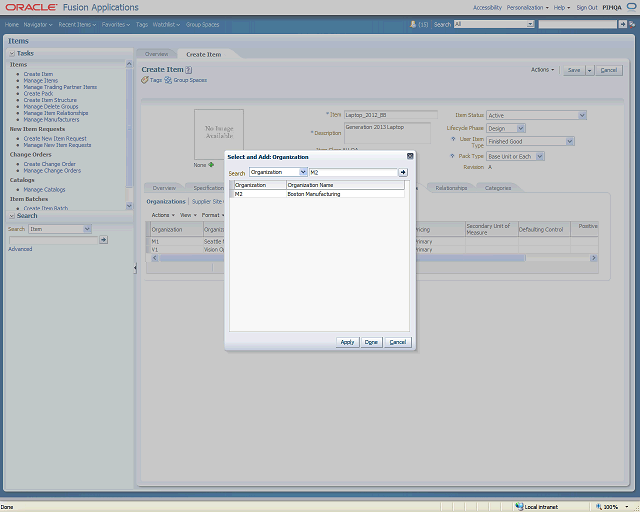Viewport: 640px width, 512px height.
Task: Open the Organization search-by dropdown in dialog
Action: coord(303,172)
